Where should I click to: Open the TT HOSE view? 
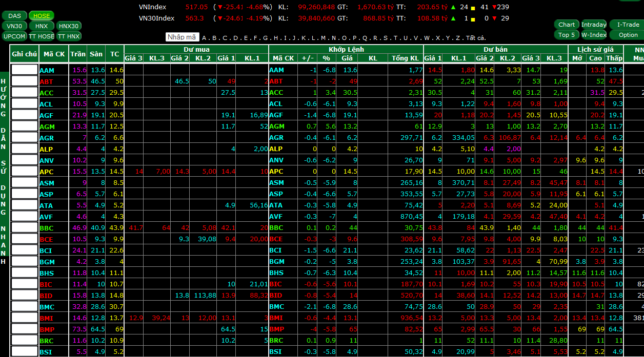click(x=42, y=36)
